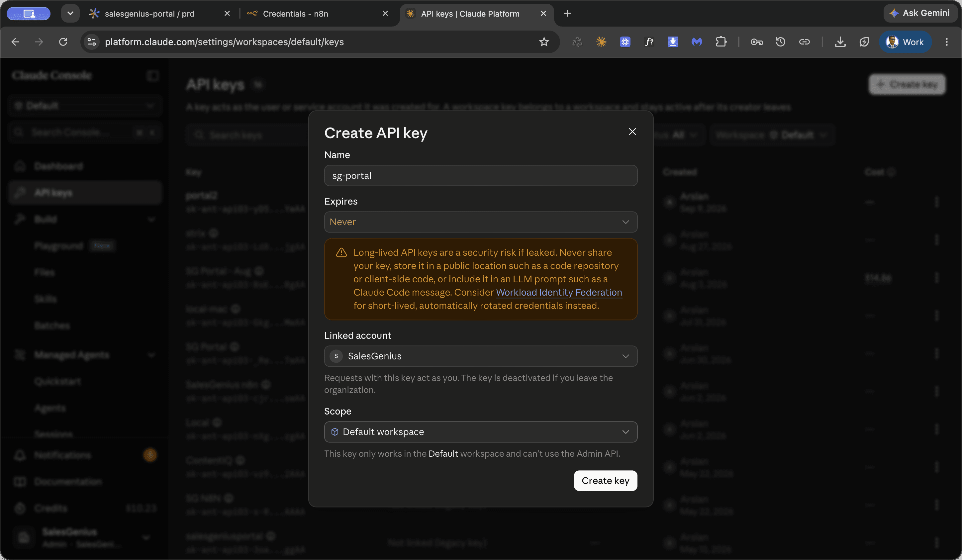The image size is (962, 560).
Task: Go forward to the next page
Action: tap(39, 42)
